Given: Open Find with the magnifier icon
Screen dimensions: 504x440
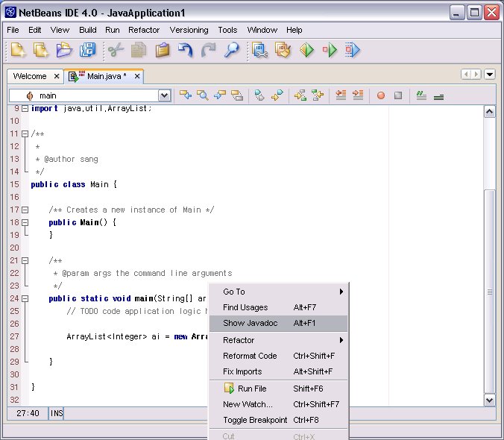Looking at the screenshot, I should click(x=231, y=50).
